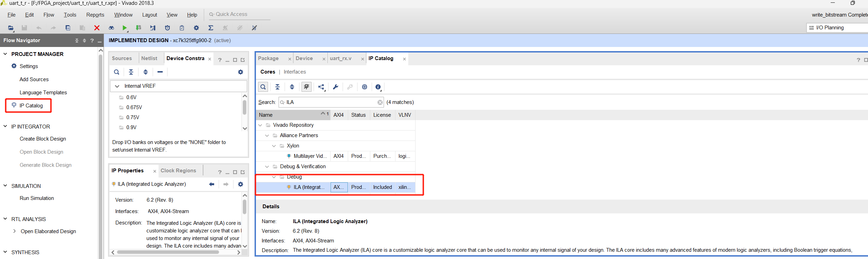The height and width of the screenshot is (259, 868).
Task: Expand Open Elaborated Design item
Action: 14,231
